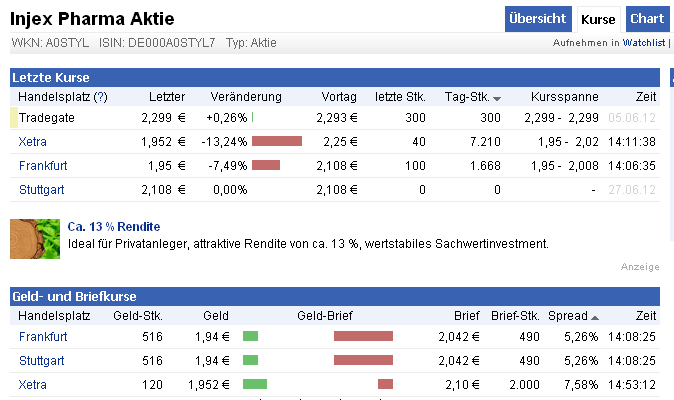
Task: Open Xetra in Letzte Kurse table
Action: 33,142
